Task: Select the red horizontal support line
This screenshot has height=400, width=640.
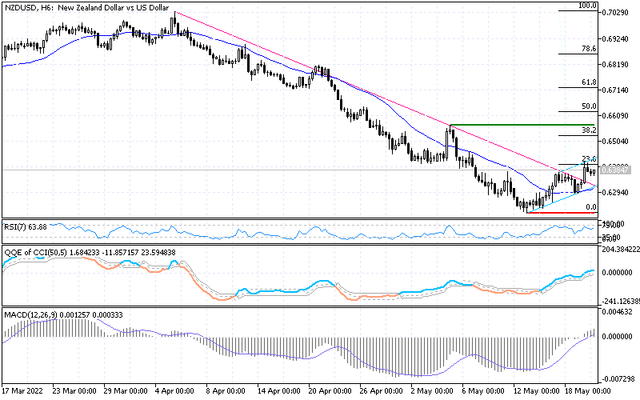Action: 560,212
